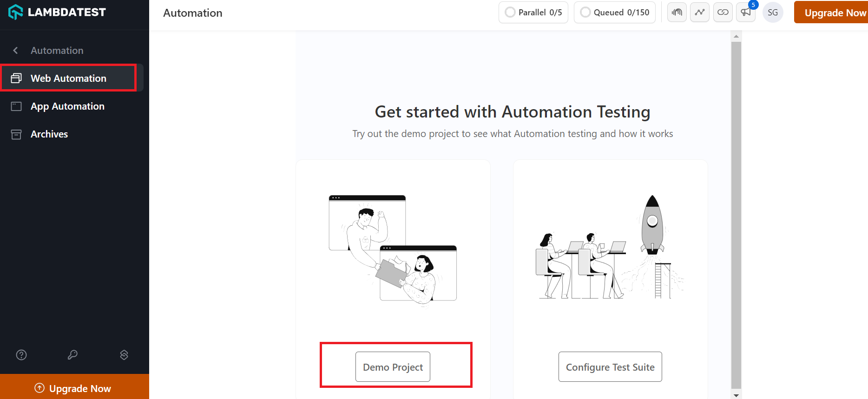The width and height of the screenshot is (868, 399).
Task: Open the SG user profile avatar
Action: pos(773,13)
